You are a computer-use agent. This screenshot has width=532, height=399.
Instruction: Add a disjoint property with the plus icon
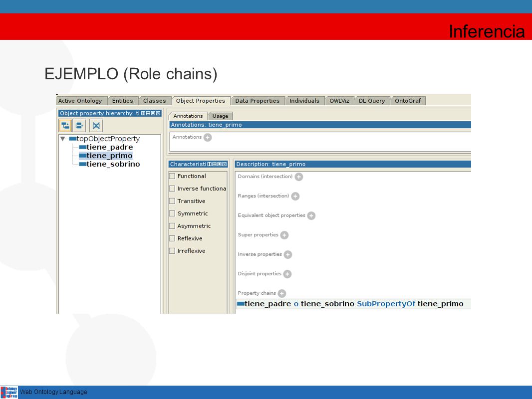pyautogui.click(x=287, y=274)
